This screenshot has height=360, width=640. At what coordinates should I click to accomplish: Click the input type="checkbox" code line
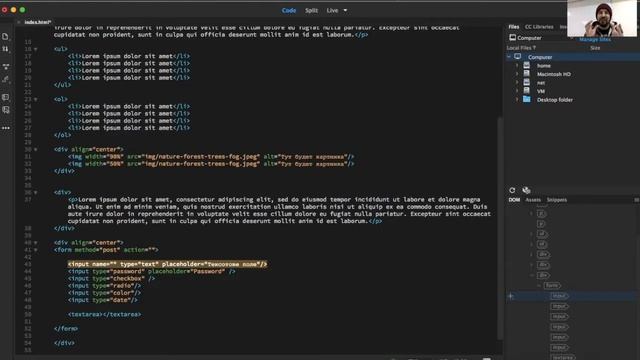click(111, 278)
